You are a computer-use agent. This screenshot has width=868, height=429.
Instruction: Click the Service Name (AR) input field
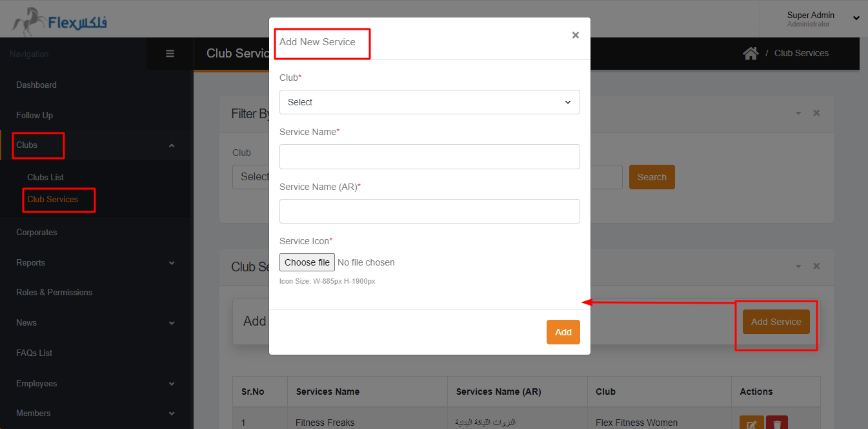click(429, 211)
